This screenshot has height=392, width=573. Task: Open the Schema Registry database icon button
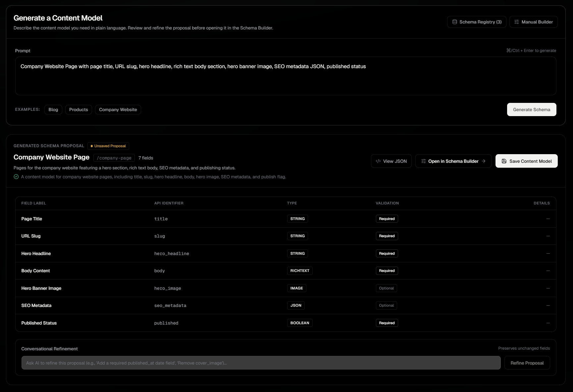pyautogui.click(x=455, y=22)
